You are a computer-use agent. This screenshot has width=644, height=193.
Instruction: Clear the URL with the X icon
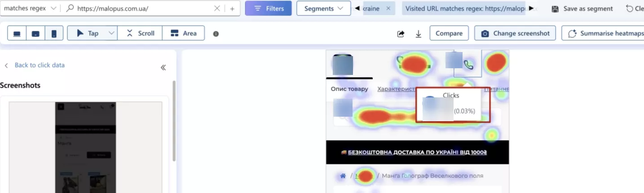click(217, 9)
